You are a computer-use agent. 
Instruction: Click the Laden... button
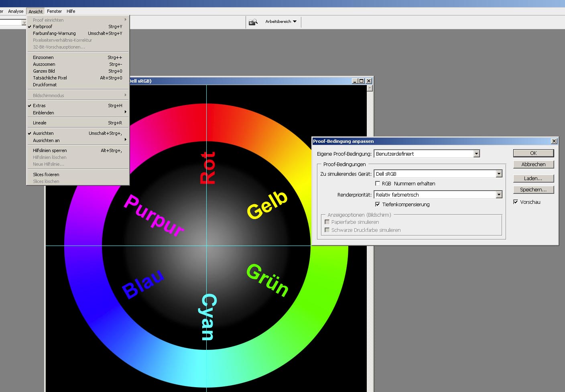pyautogui.click(x=533, y=179)
